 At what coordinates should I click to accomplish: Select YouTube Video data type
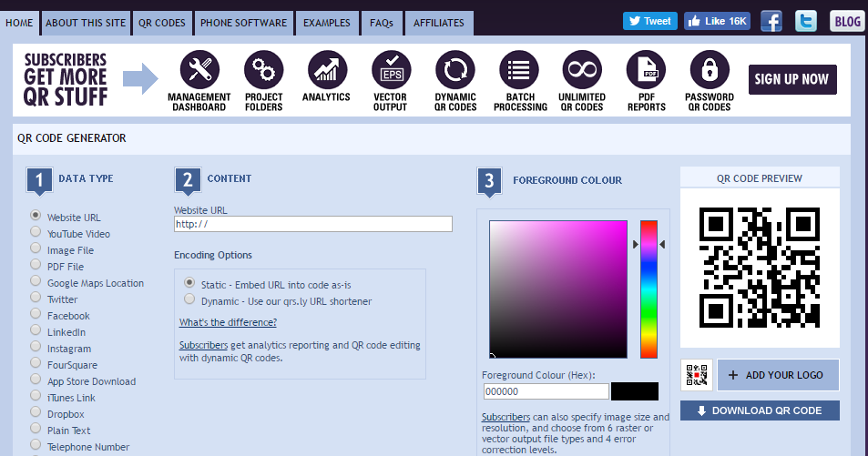pyautogui.click(x=36, y=231)
